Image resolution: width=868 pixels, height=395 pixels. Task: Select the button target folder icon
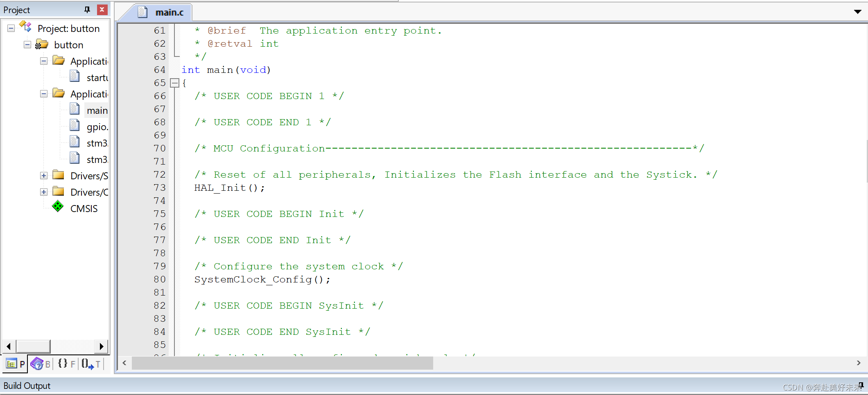pos(41,44)
